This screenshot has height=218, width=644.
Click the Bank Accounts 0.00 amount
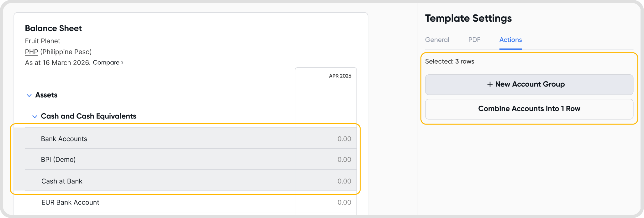tap(344, 139)
